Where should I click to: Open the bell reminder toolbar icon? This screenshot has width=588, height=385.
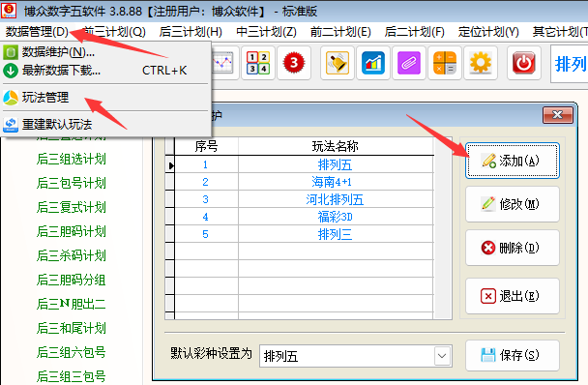(x=338, y=63)
